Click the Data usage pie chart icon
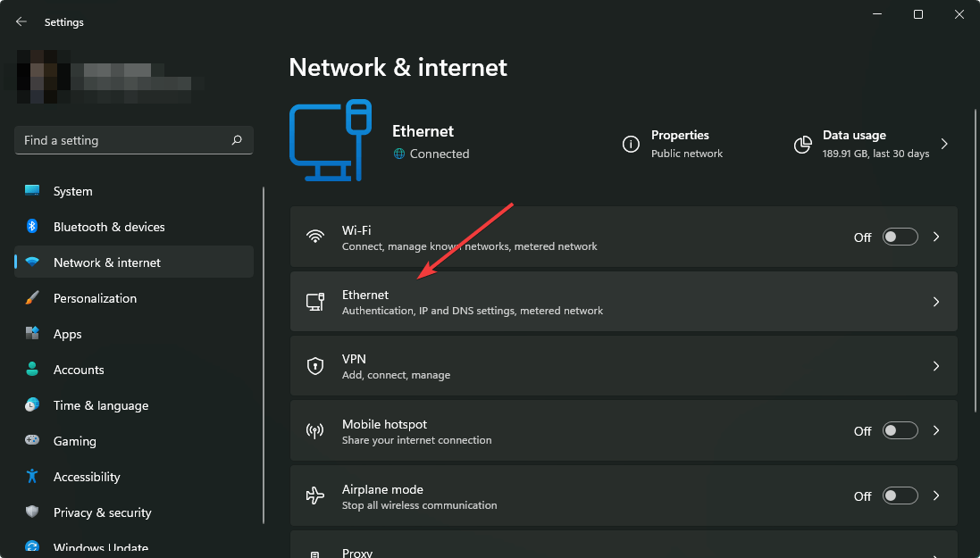 (x=801, y=145)
